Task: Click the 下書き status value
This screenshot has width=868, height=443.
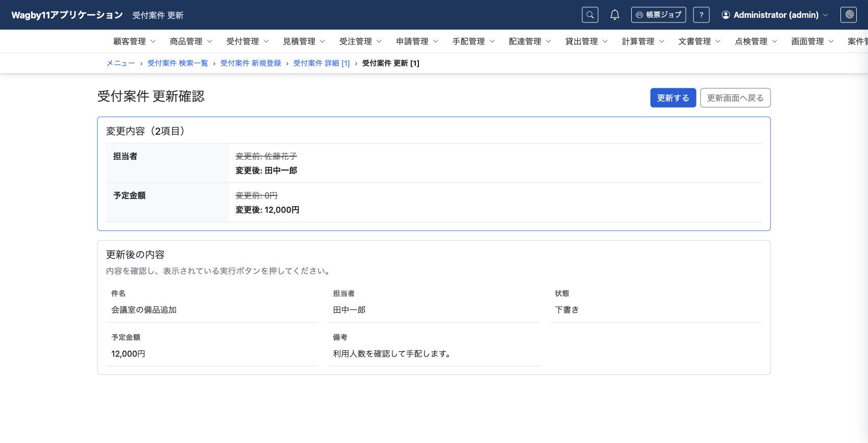Action: pyautogui.click(x=567, y=310)
